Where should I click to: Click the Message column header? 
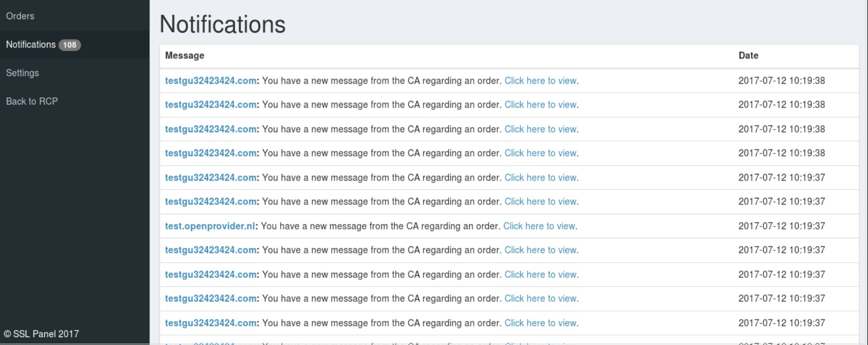coord(185,55)
